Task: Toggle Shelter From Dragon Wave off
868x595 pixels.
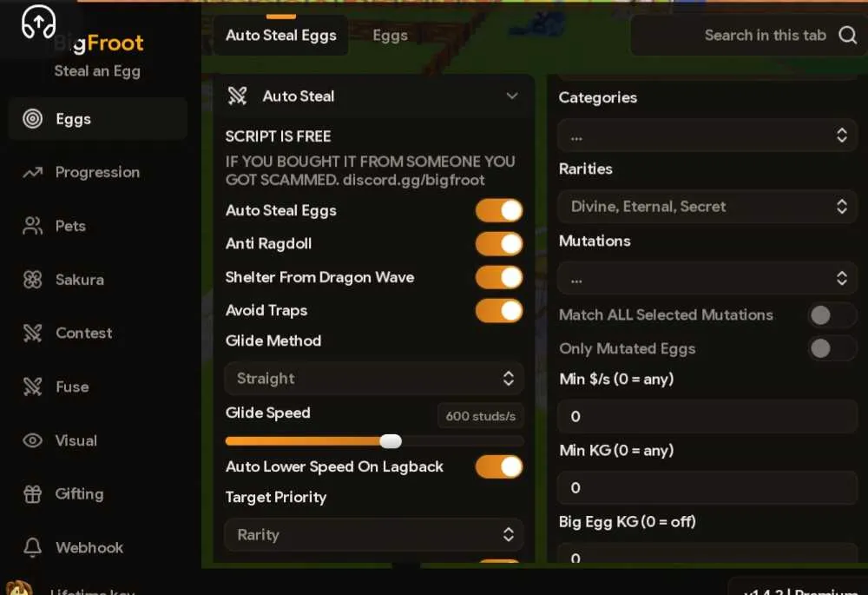Action: tap(499, 278)
